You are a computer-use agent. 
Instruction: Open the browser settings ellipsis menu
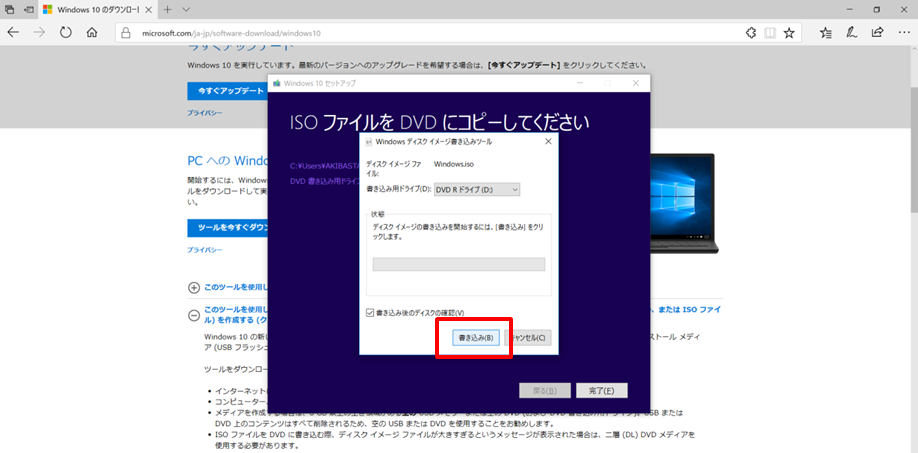(903, 33)
